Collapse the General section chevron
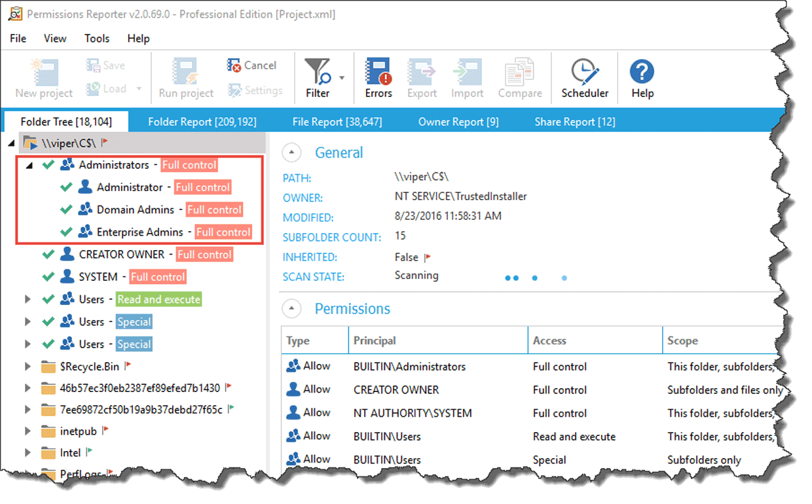The height and width of the screenshot is (504, 812). point(291,153)
